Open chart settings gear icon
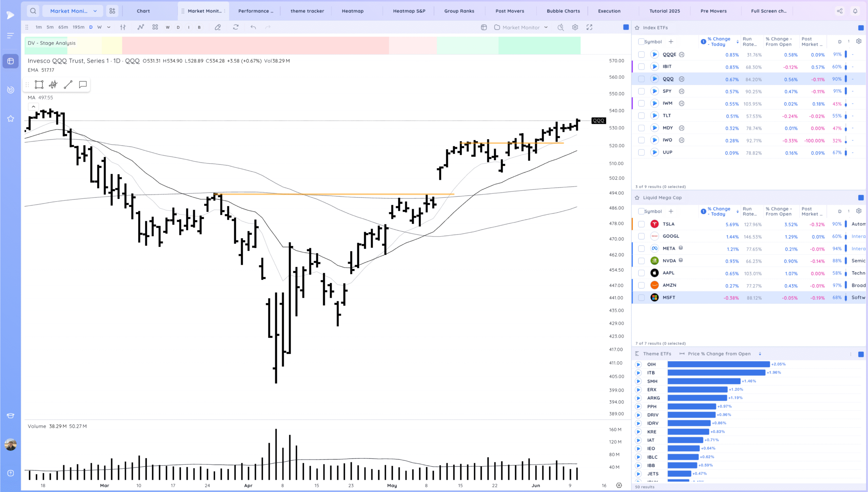This screenshot has width=868, height=492. [575, 27]
